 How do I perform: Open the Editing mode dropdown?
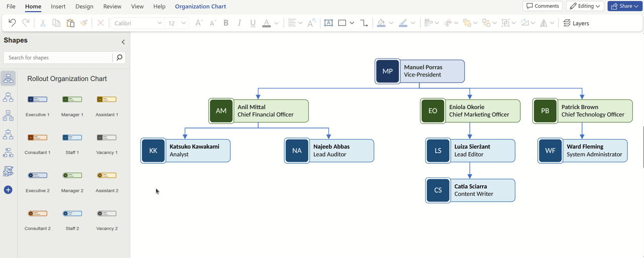pos(585,6)
